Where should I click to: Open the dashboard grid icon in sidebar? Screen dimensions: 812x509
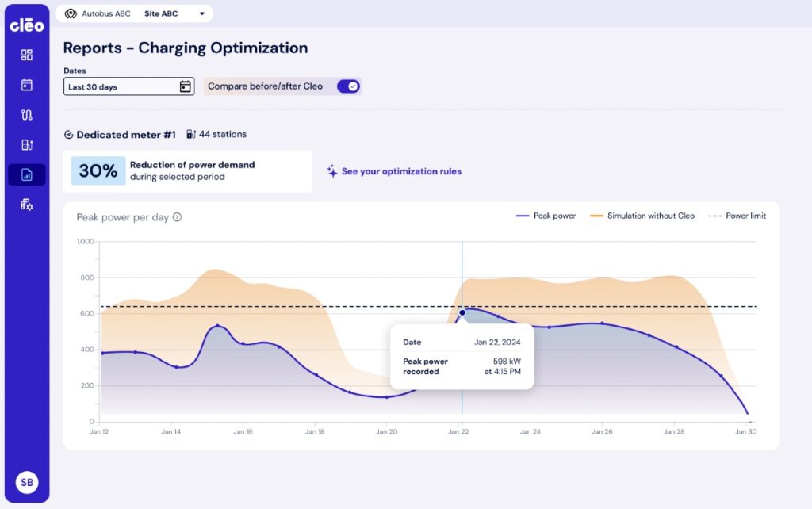27,55
